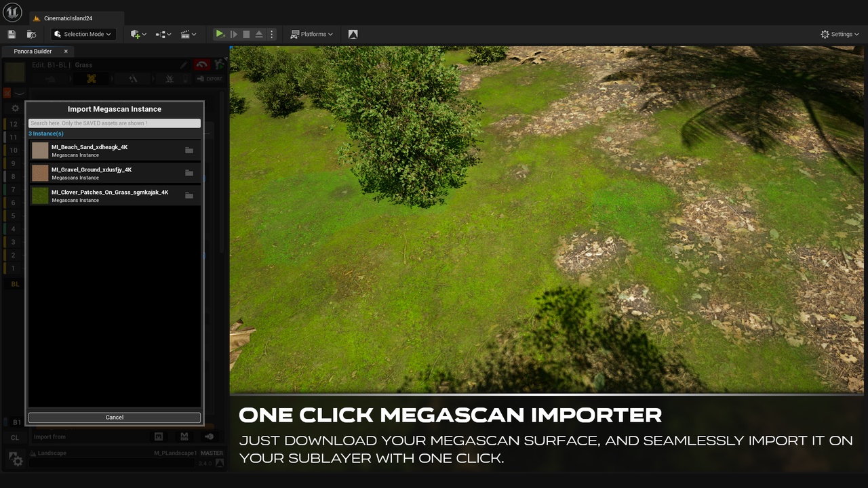868x488 pixels.
Task: Save the current level with the floppy disk icon
Action: pyautogui.click(x=12, y=34)
